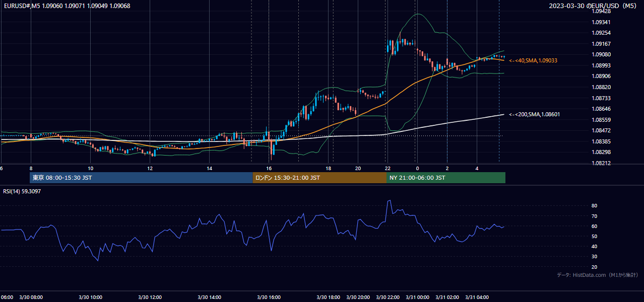Click the price scale value 1.09167
The image size is (644, 302).
pyautogui.click(x=601, y=44)
